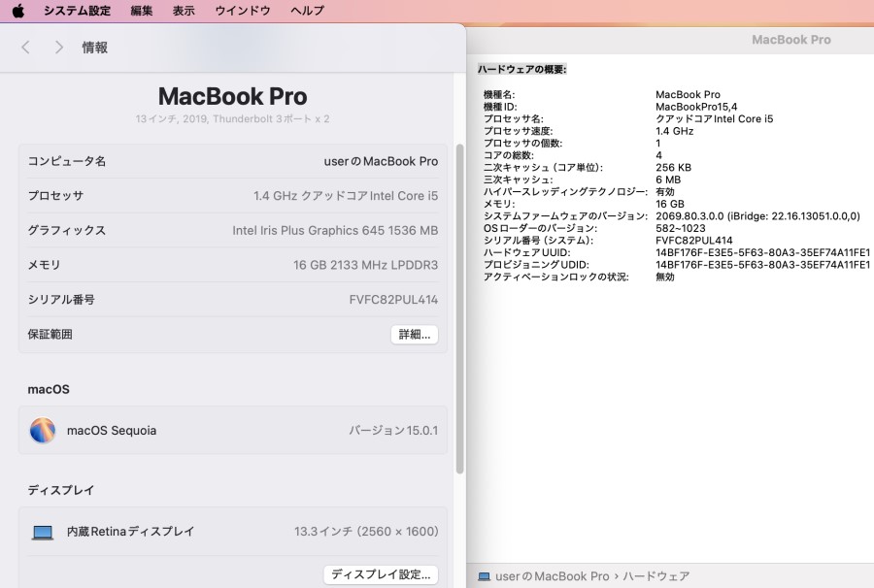Click the '保証範囲' label
The height and width of the screenshot is (588, 874).
click(x=50, y=335)
